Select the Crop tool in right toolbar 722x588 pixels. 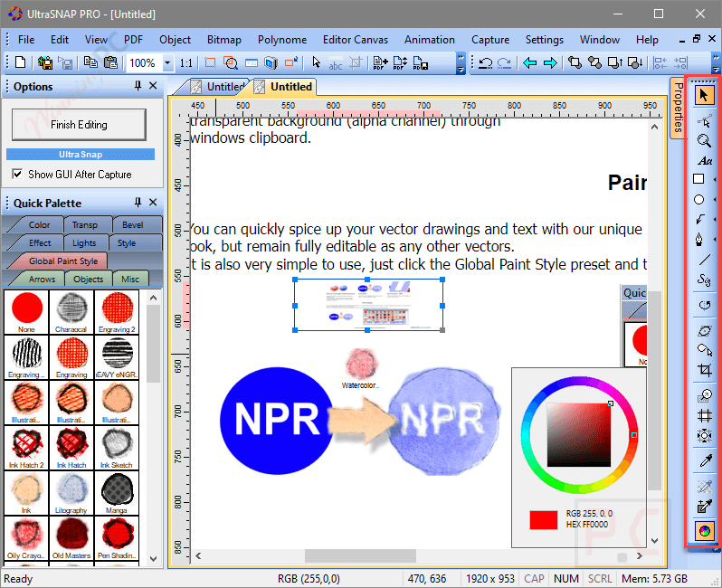[704, 369]
